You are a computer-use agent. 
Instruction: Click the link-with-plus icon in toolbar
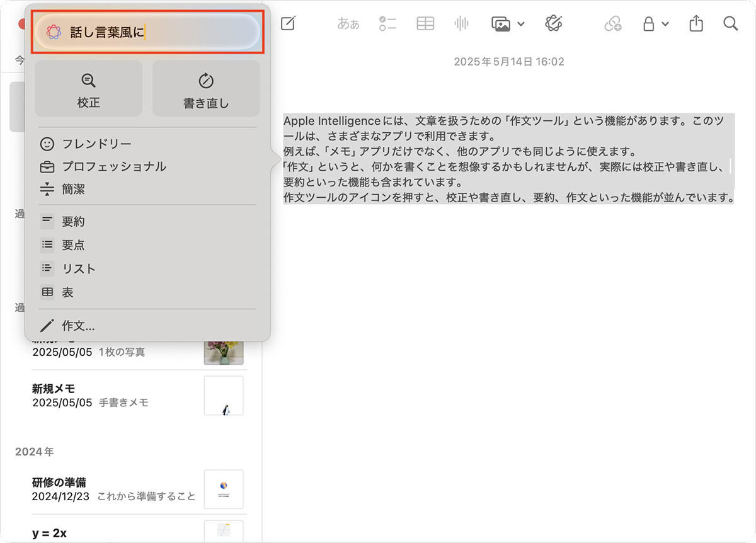613,24
